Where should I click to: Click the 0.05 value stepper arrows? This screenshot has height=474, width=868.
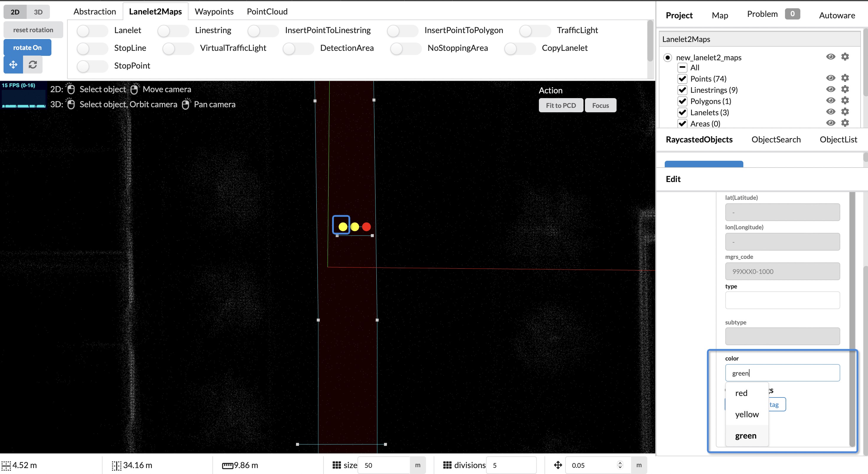pyautogui.click(x=620, y=465)
